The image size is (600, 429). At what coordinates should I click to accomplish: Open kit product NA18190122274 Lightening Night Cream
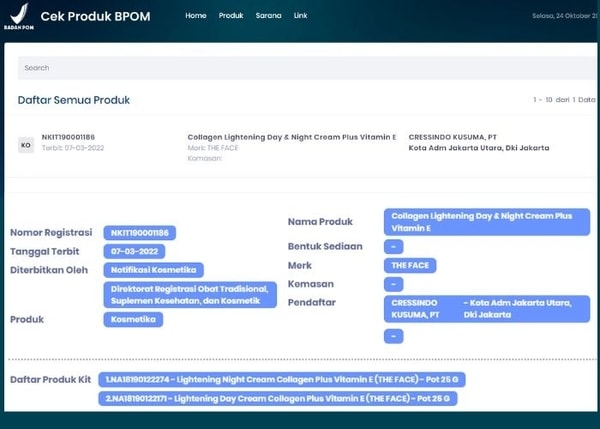coord(282,380)
